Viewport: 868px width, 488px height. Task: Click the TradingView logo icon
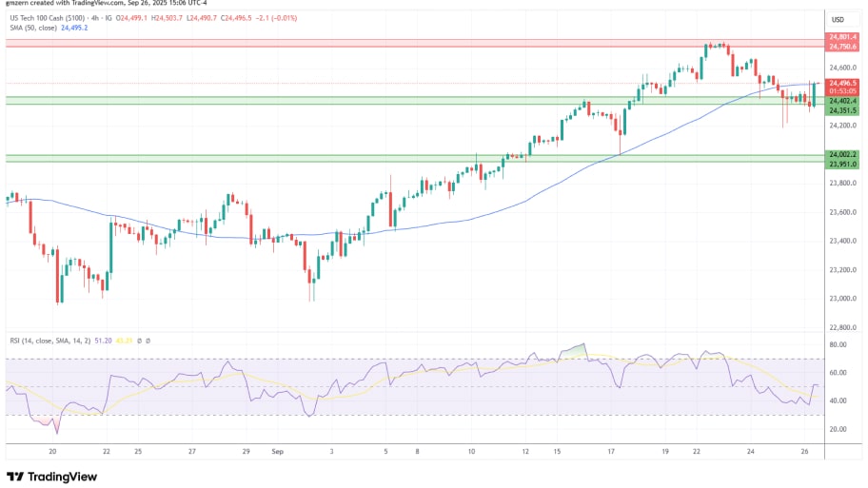tap(14, 477)
